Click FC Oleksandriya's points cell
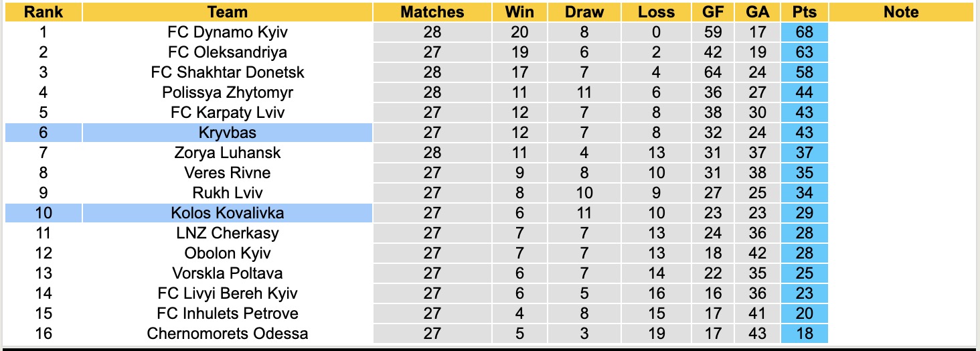Image resolution: width=980 pixels, height=351 pixels. coord(804,52)
